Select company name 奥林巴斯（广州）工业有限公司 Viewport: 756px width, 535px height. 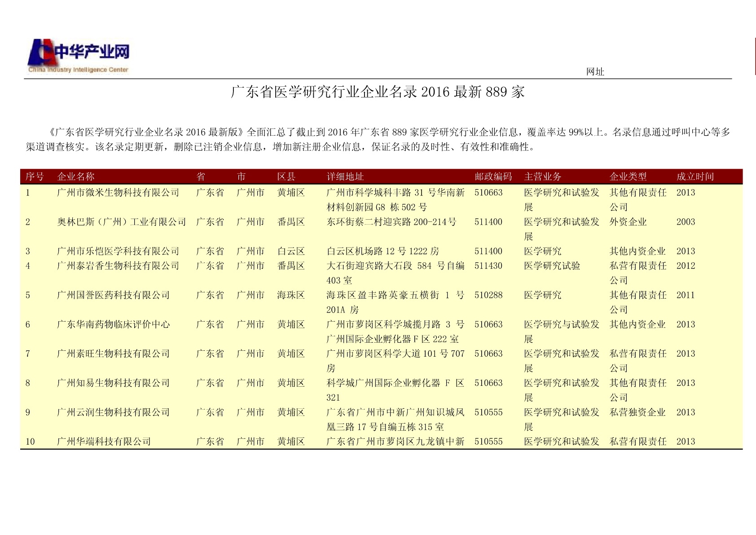pos(122,222)
